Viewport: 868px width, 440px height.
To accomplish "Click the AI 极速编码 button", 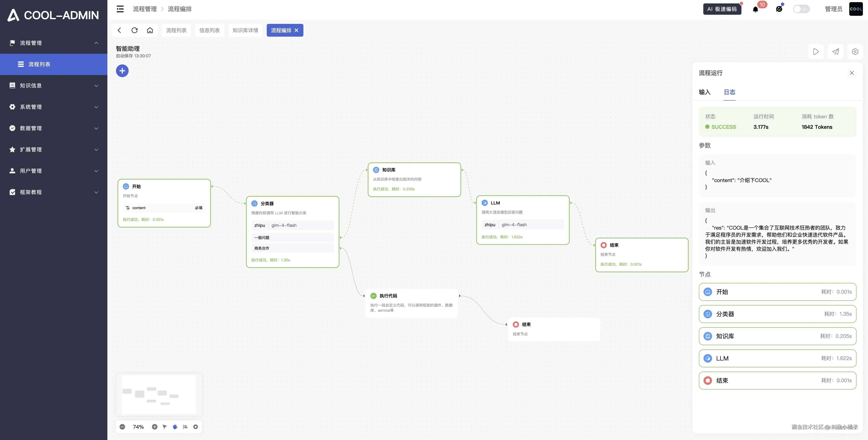I will 722,9.
